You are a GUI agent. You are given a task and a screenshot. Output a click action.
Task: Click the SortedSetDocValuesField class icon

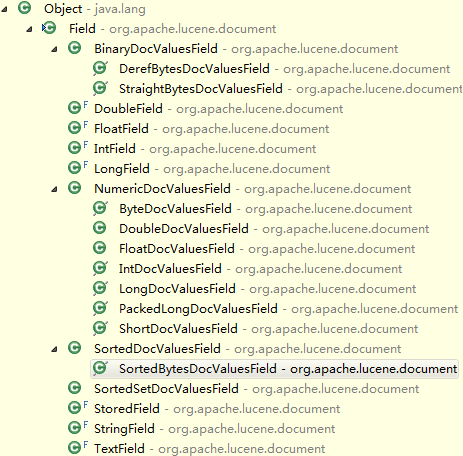coord(74,388)
